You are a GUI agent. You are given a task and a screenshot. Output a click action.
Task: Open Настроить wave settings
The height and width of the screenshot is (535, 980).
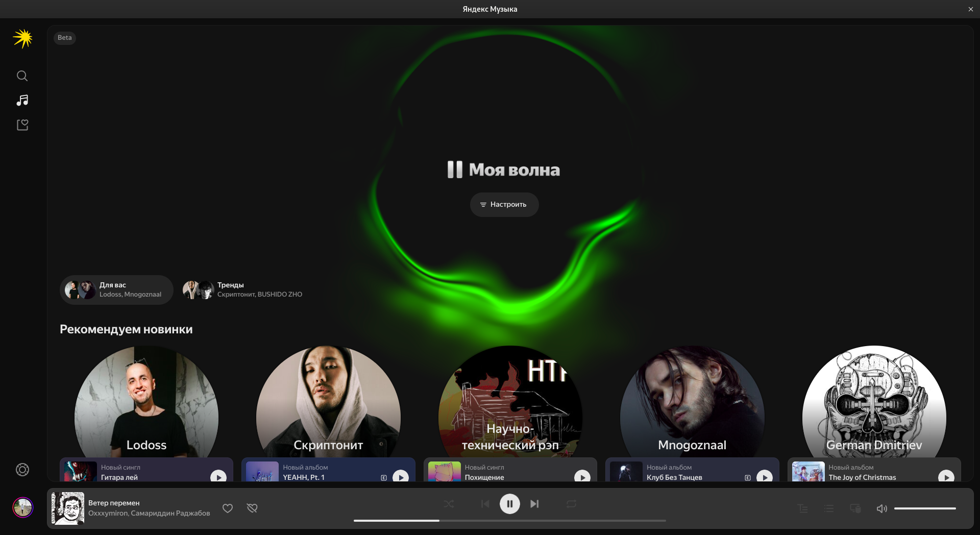504,205
